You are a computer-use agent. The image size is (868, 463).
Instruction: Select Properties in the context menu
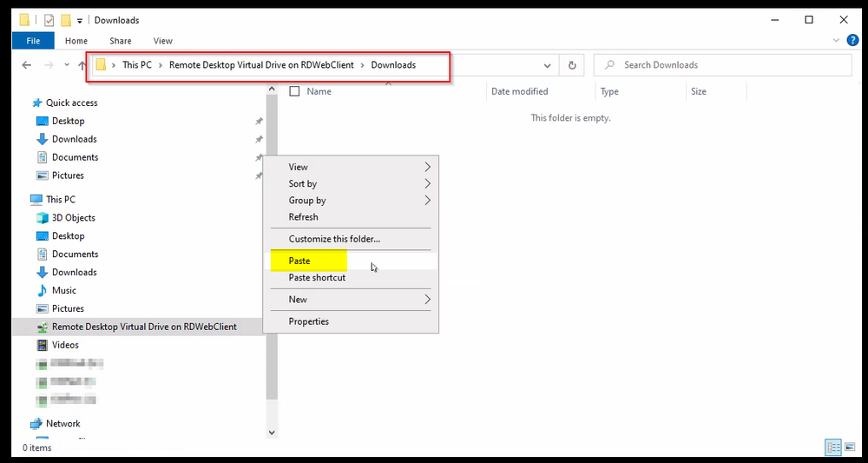309,321
